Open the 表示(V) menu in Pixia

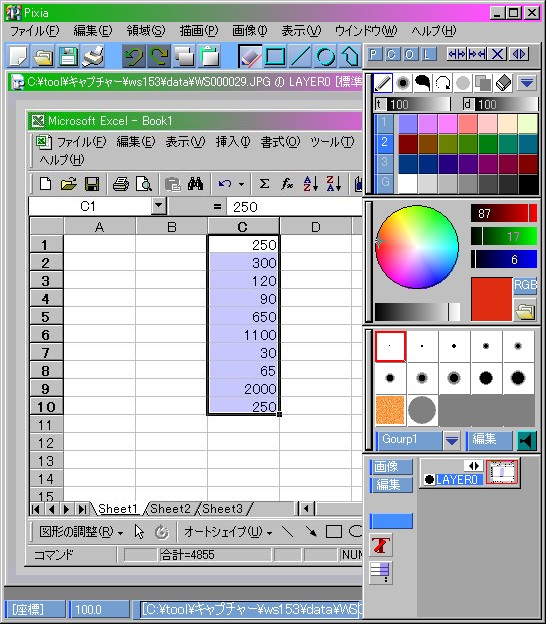(301, 31)
